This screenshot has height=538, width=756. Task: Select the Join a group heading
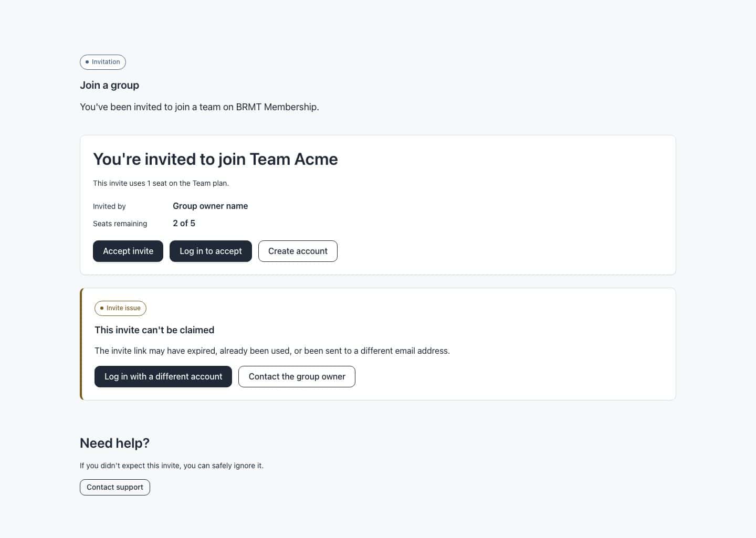coord(109,85)
